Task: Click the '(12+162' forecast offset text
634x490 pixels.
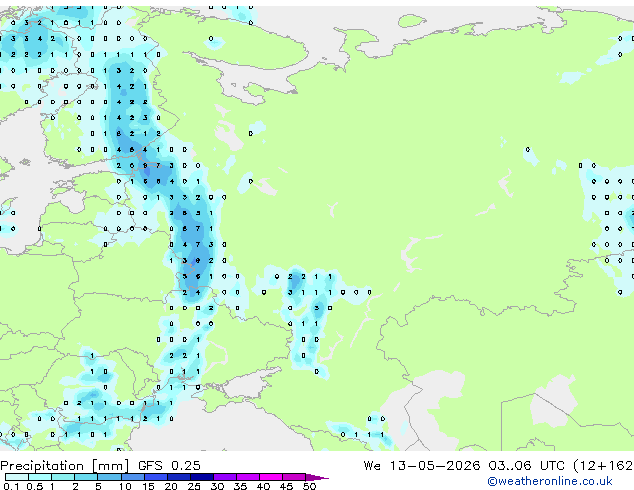Action: (603, 466)
